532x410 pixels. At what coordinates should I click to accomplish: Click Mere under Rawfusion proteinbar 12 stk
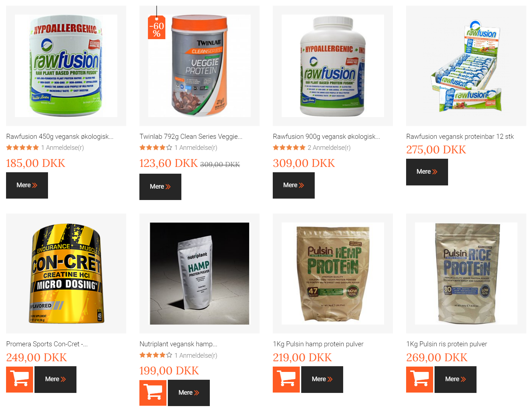tap(427, 172)
